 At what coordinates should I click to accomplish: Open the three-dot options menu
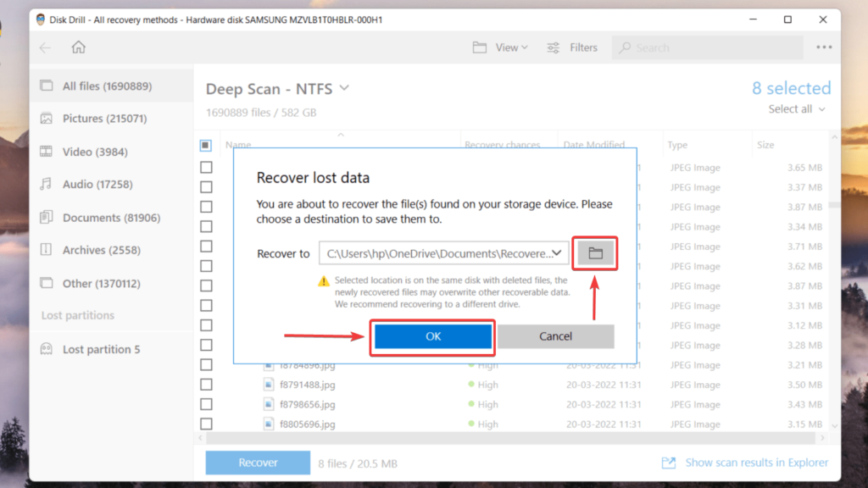tap(823, 47)
